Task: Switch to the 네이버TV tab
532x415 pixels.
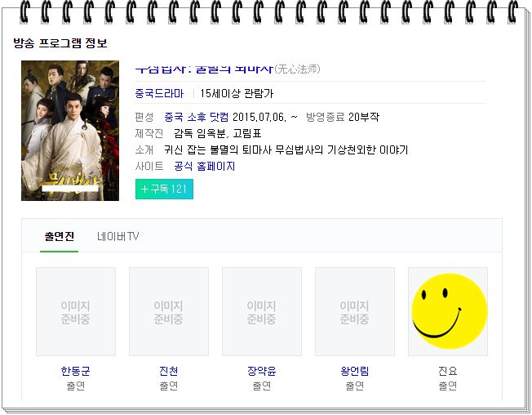Action: point(117,236)
